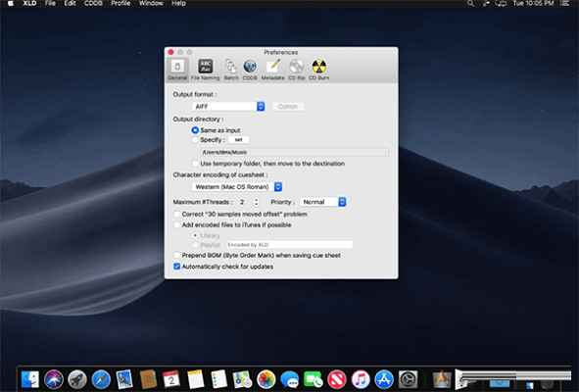Open the File Naming preferences tab

[206, 70]
